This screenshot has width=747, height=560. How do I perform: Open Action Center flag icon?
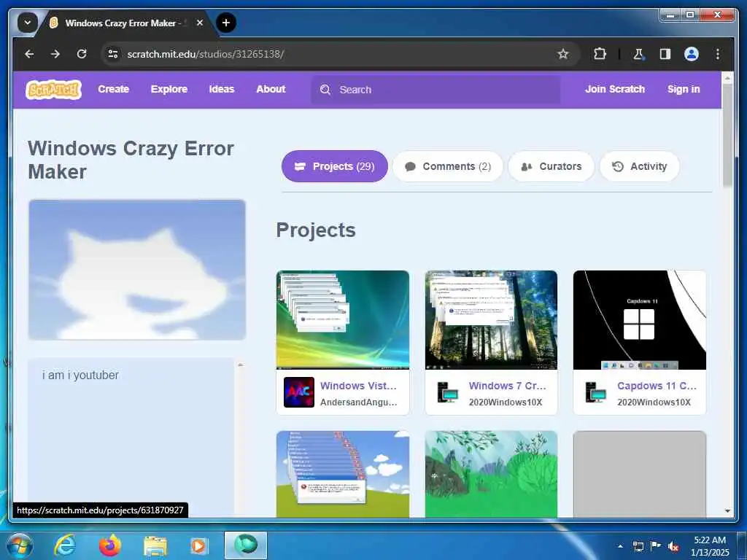coord(656,545)
